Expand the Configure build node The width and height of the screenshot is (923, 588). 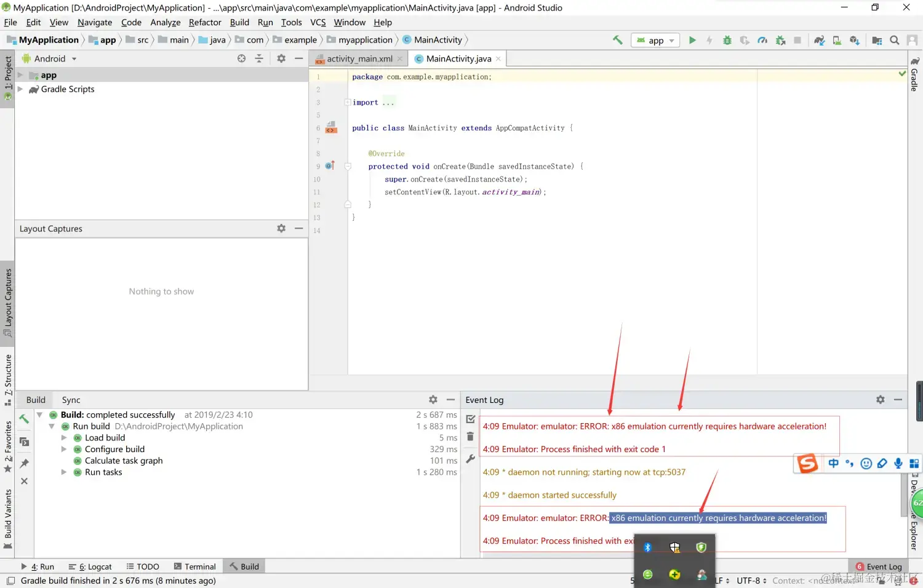64,449
